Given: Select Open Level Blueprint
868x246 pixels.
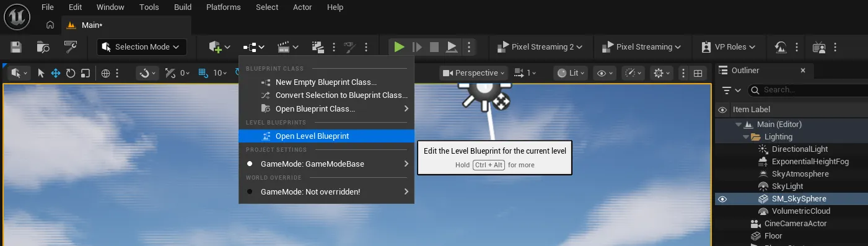Looking at the screenshot, I should click(x=326, y=136).
